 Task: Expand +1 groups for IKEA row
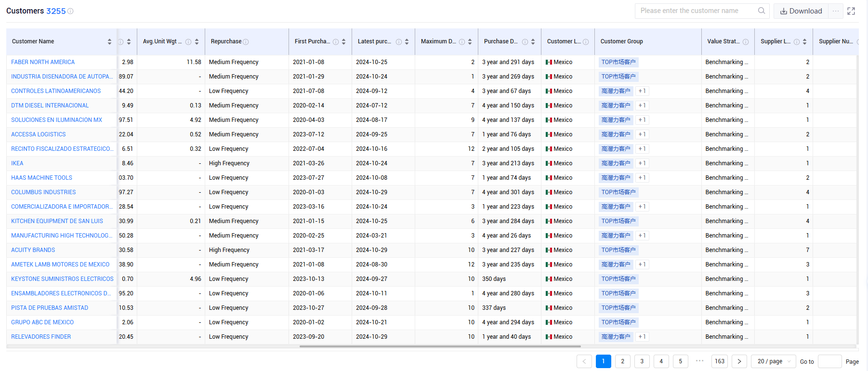pyautogui.click(x=642, y=163)
